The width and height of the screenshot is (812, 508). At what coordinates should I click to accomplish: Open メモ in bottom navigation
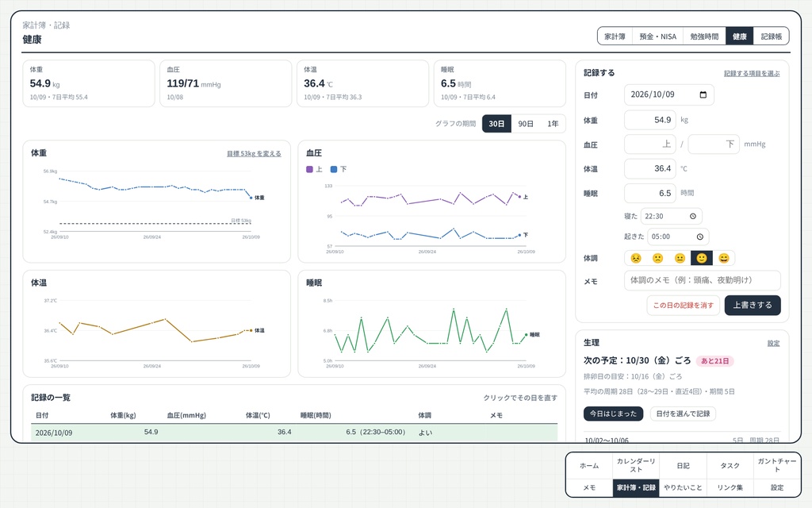pos(589,488)
